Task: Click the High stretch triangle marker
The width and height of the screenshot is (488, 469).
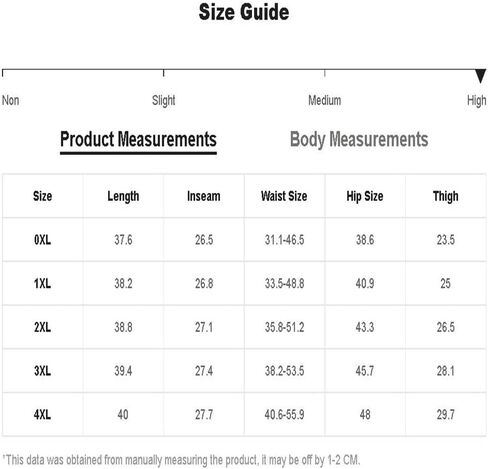Action: (480, 76)
